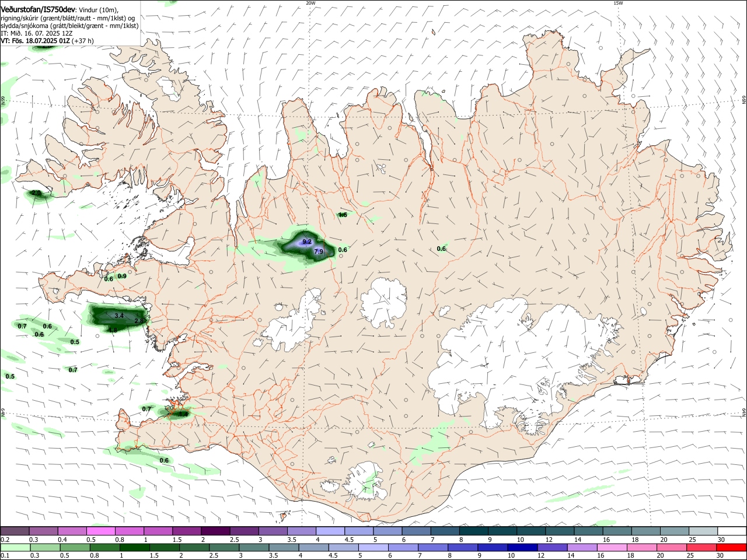Click the 0.1 label in the lower legend row
Image resolution: width=747 pixels, height=560 pixels.
click(x=5, y=556)
